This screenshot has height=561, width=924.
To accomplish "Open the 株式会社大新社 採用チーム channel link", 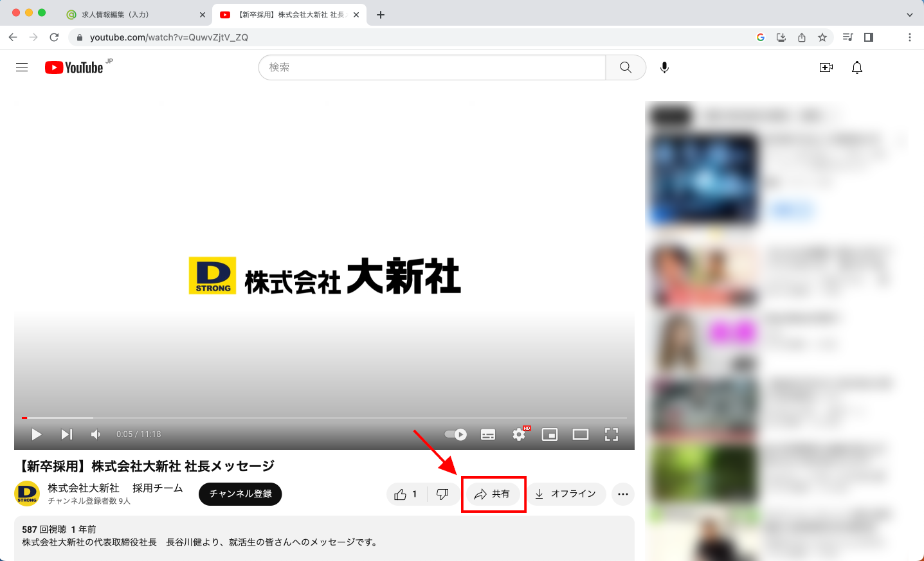I will (115, 488).
